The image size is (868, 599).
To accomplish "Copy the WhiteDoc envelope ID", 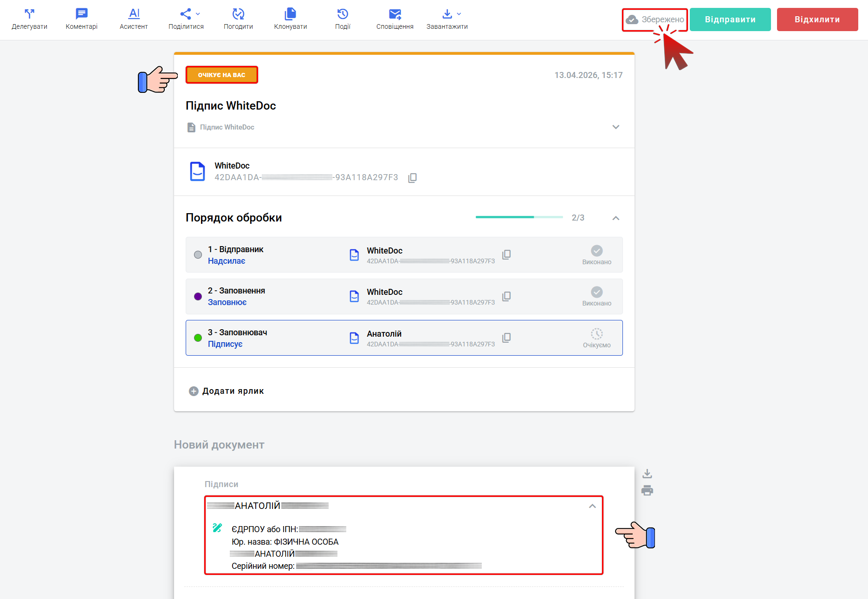I will (412, 178).
